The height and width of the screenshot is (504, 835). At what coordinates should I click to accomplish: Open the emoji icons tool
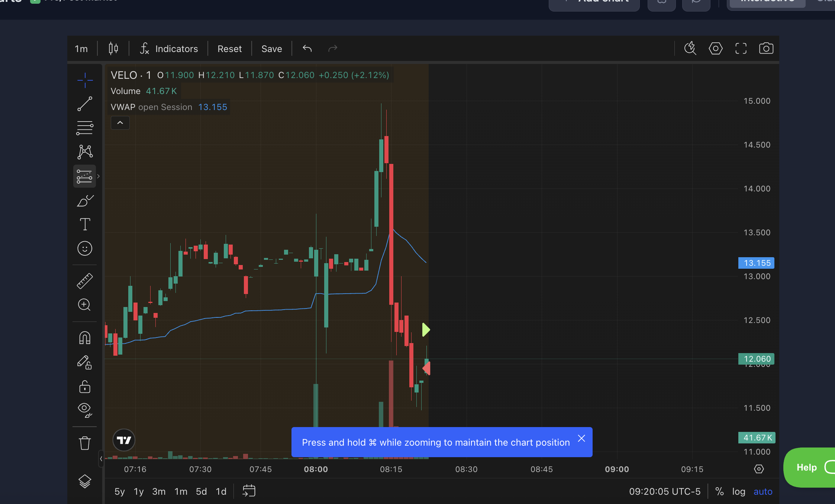tap(85, 248)
